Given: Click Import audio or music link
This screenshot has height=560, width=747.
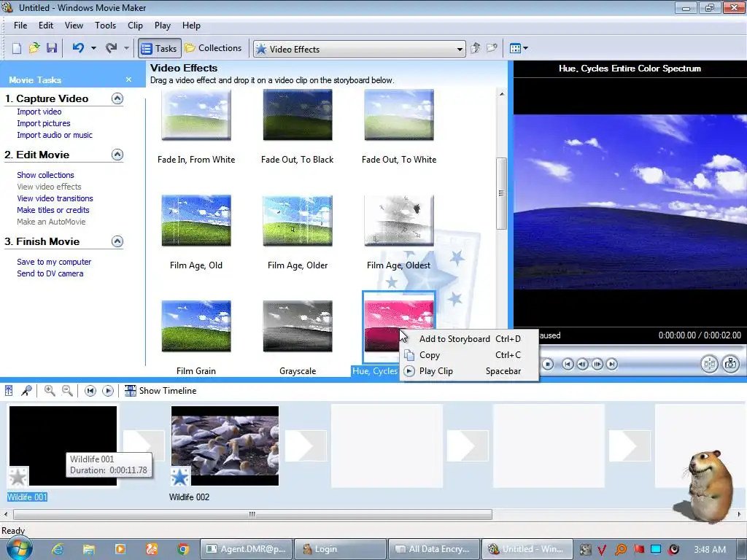Looking at the screenshot, I should pos(55,135).
